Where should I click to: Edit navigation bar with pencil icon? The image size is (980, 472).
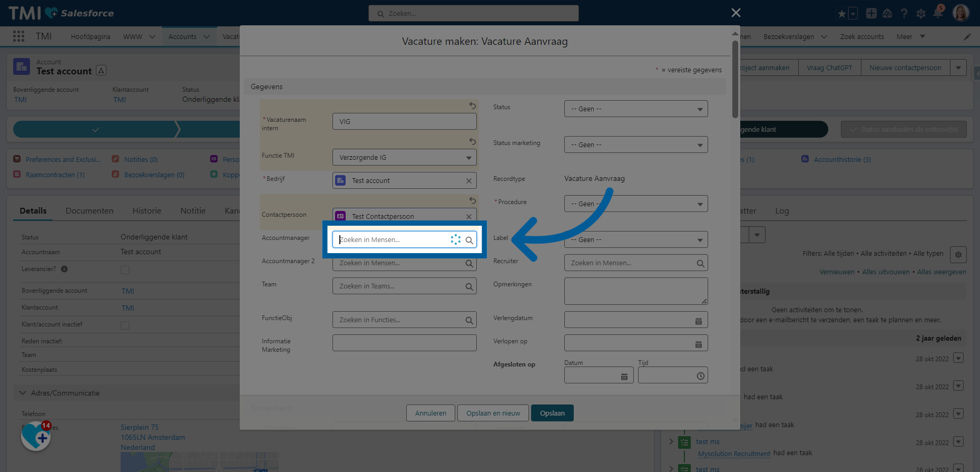click(x=967, y=36)
